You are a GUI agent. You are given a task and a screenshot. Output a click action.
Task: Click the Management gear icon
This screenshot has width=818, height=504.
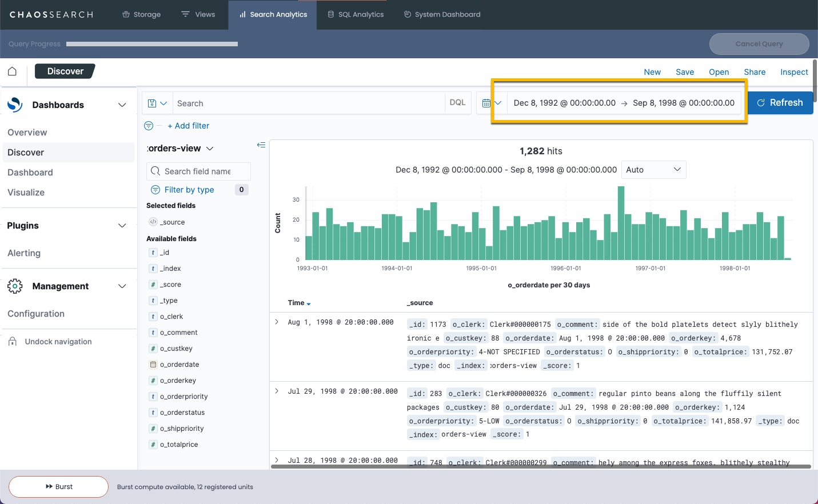point(15,286)
